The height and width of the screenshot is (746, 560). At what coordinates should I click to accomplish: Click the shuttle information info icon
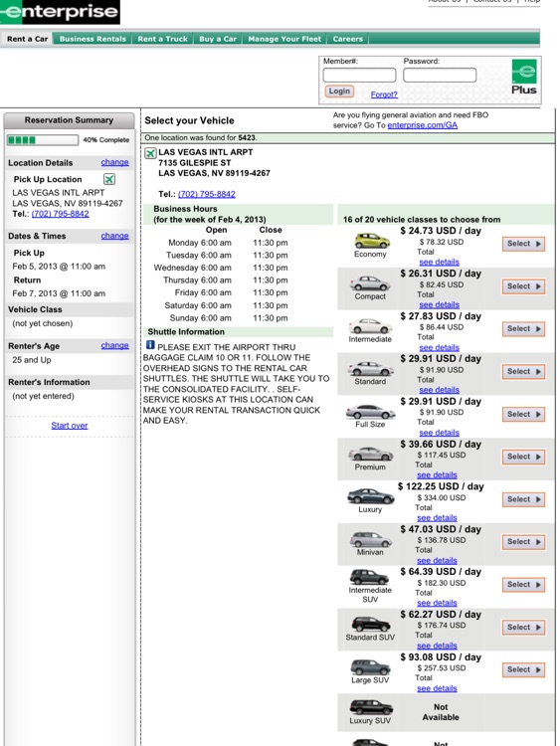click(150, 345)
